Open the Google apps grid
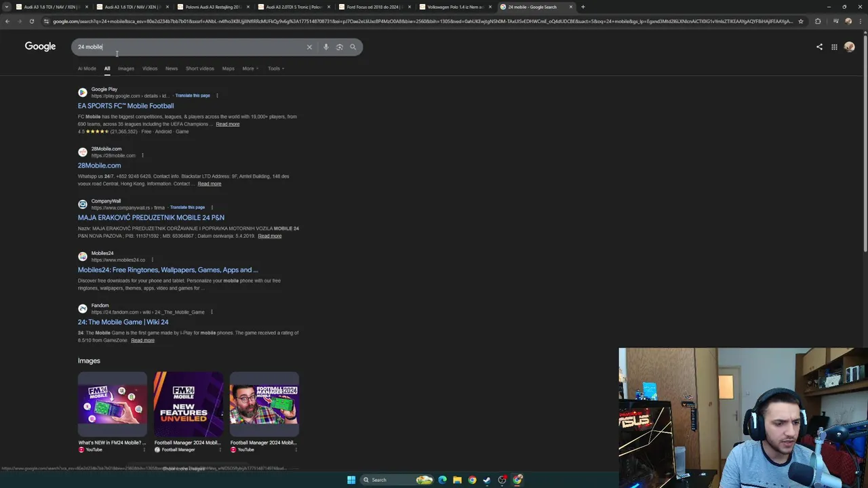The image size is (868, 488). click(x=834, y=47)
